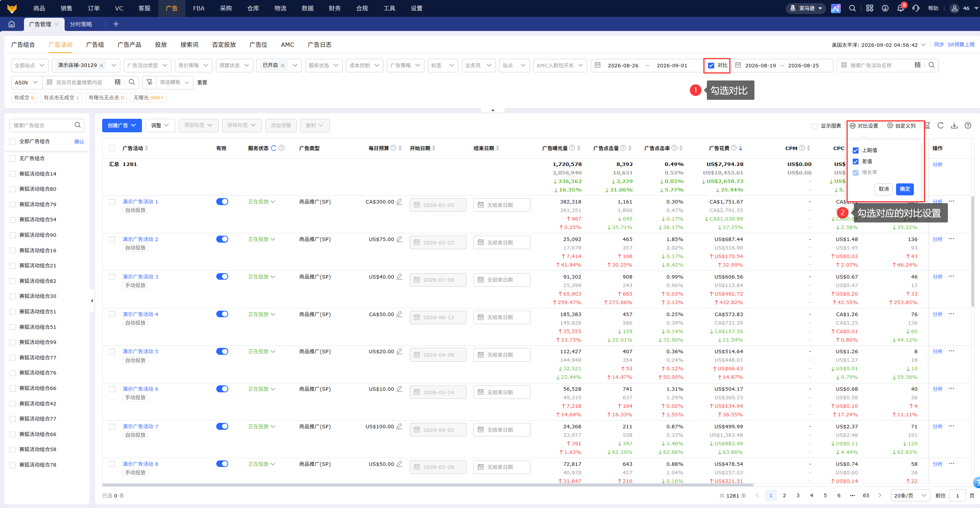
Task: Add a new tab with plus icon
Action: 116,24
